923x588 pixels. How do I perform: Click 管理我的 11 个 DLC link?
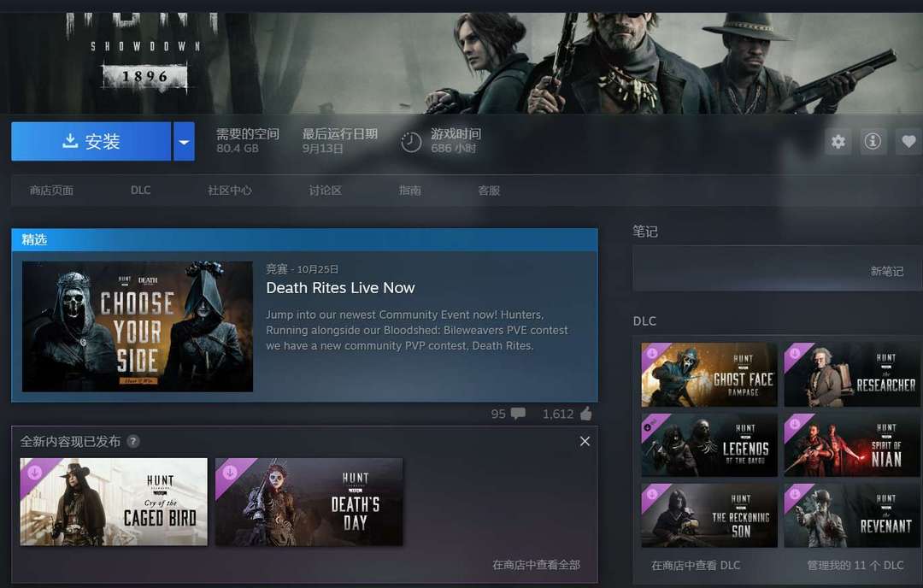855,565
